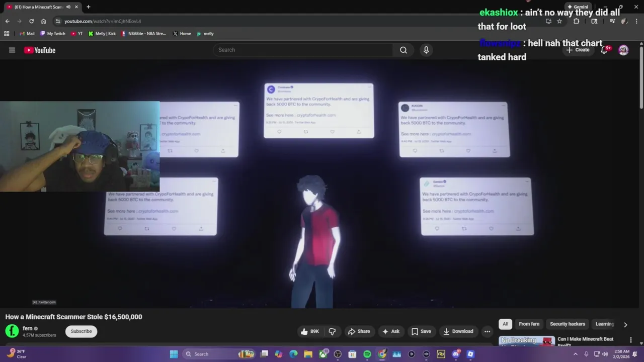Start voice search with the microphone icon
644x362 pixels.
[426, 50]
